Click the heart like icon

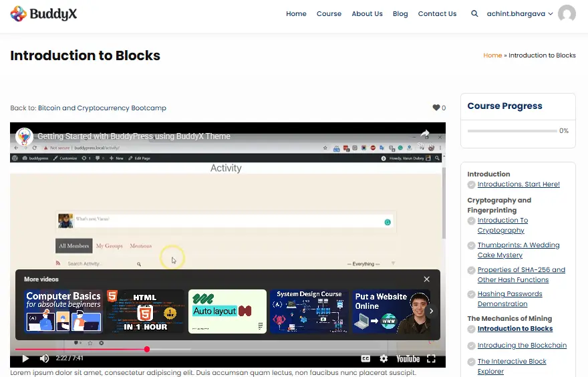point(436,108)
